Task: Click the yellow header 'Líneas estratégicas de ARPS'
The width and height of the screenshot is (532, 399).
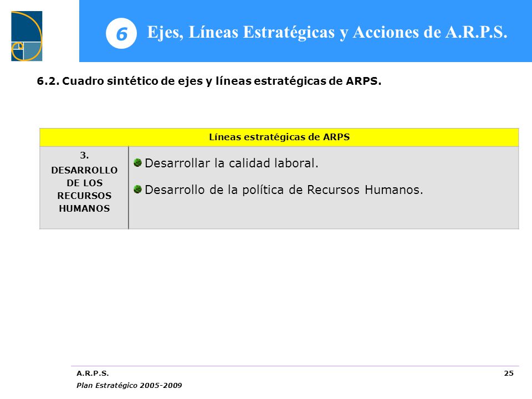Action: pyautogui.click(x=279, y=137)
